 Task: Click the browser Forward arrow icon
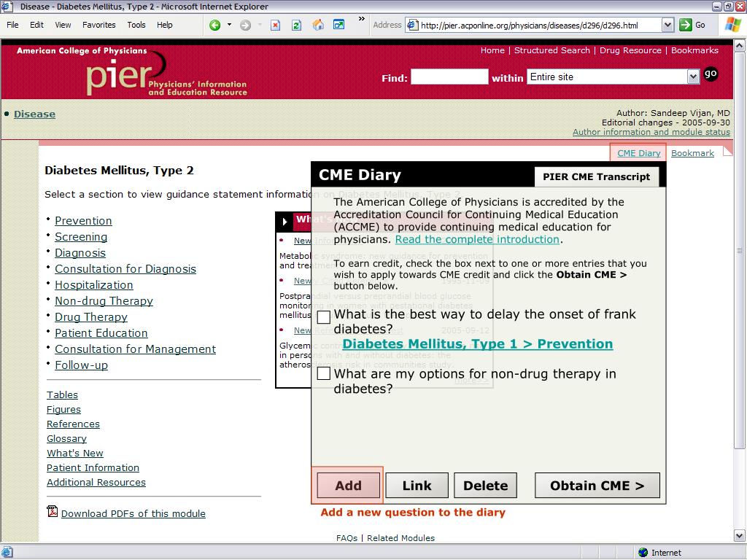pos(245,26)
